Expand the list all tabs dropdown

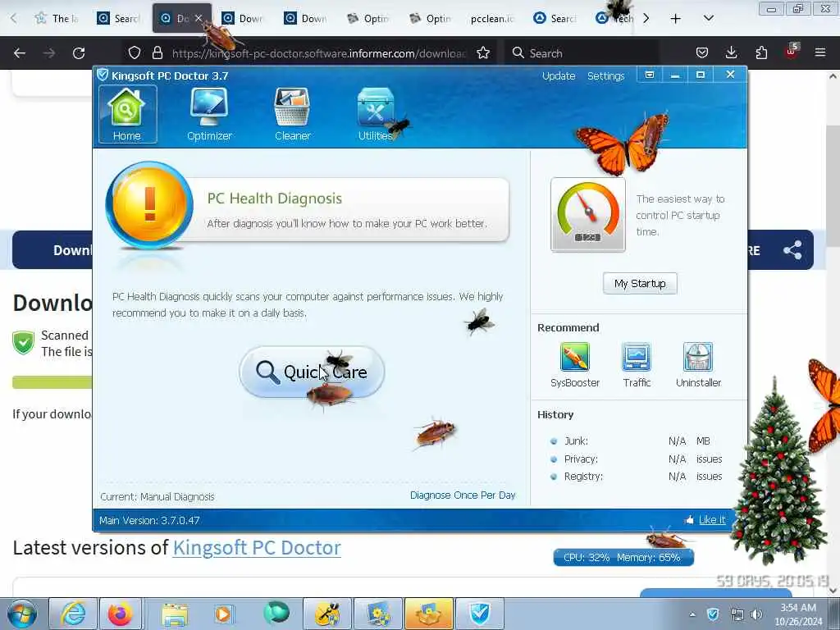pos(708,18)
